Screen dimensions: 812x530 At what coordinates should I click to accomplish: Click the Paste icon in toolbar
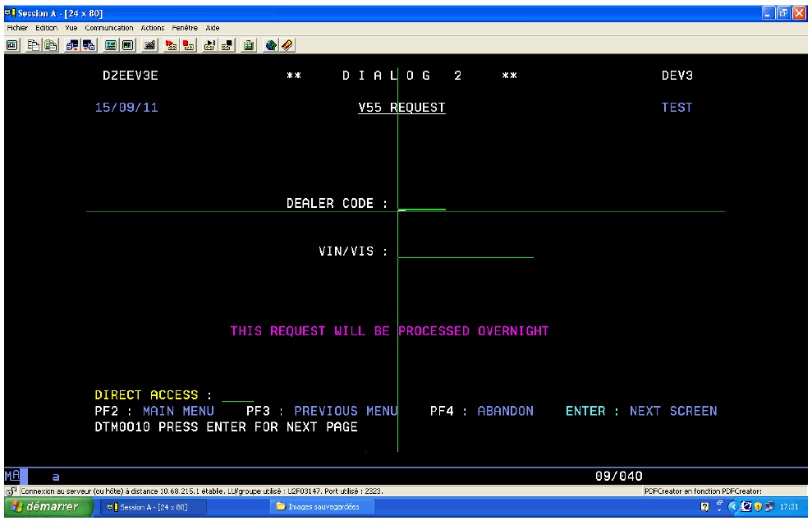(48, 44)
